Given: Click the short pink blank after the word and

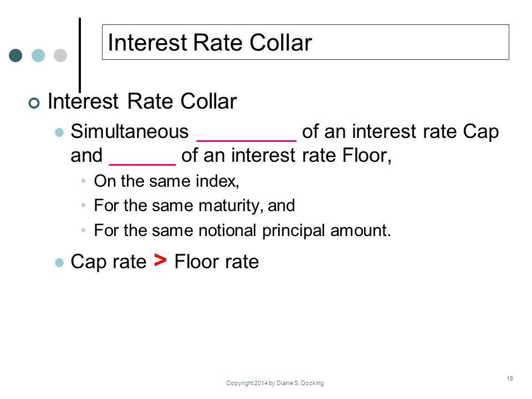Looking at the screenshot, I should (x=142, y=165).
